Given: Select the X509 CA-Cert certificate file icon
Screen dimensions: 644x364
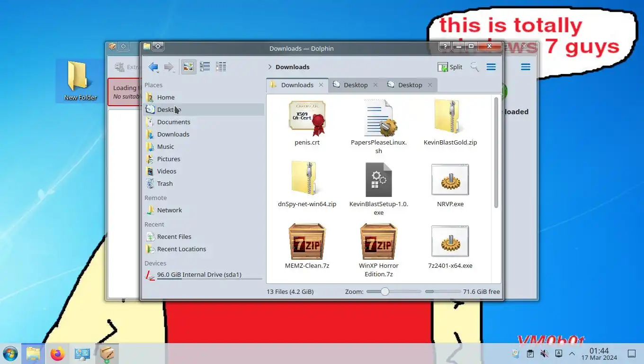Looking at the screenshot, I should 307,118.
